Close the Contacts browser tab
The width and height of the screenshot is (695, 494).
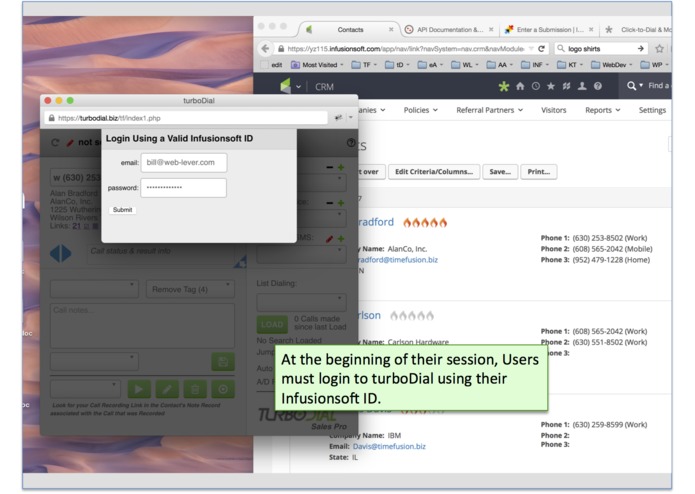click(391, 30)
